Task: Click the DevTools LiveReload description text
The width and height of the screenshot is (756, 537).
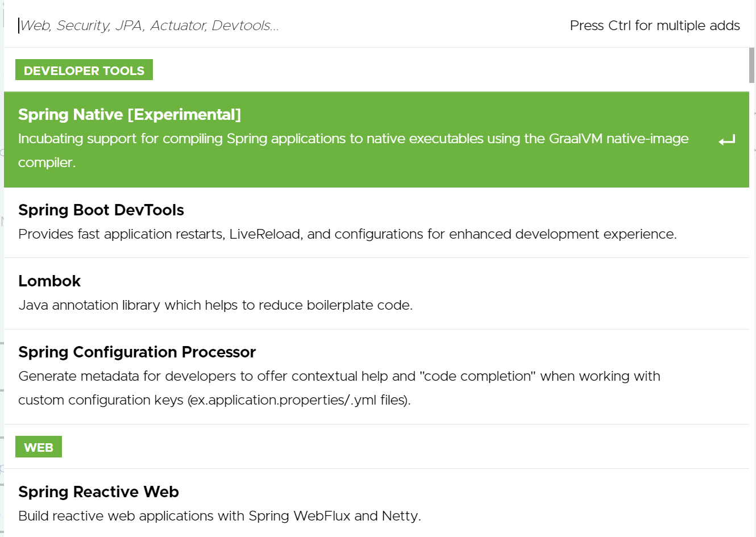Action: tap(347, 234)
